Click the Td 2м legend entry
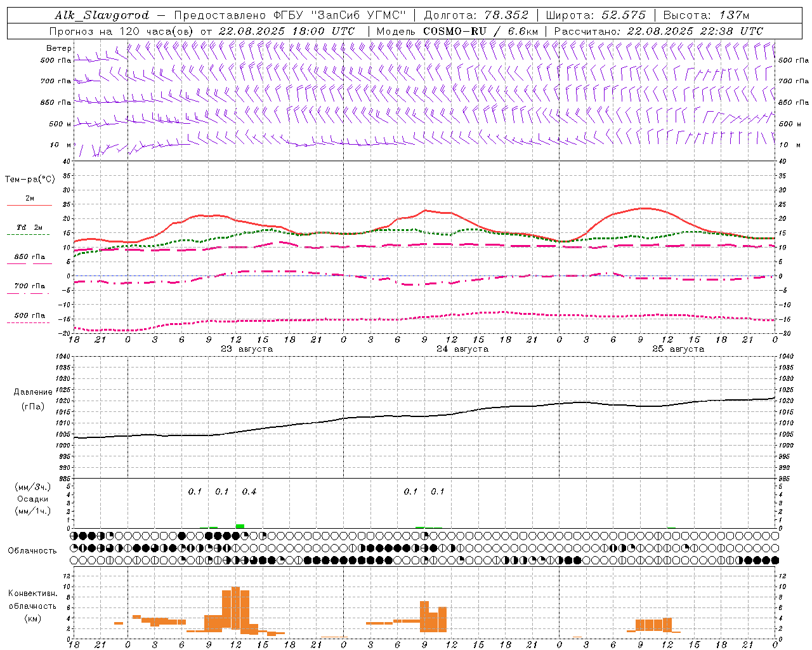The width and height of the screenshot is (812, 650). point(30,227)
